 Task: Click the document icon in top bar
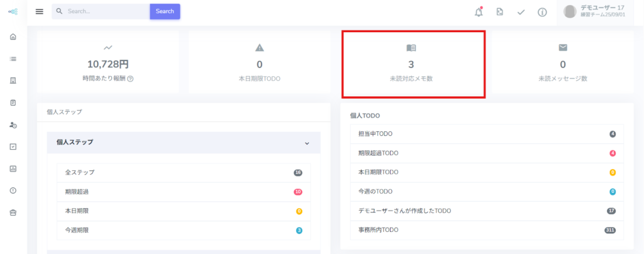499,12
